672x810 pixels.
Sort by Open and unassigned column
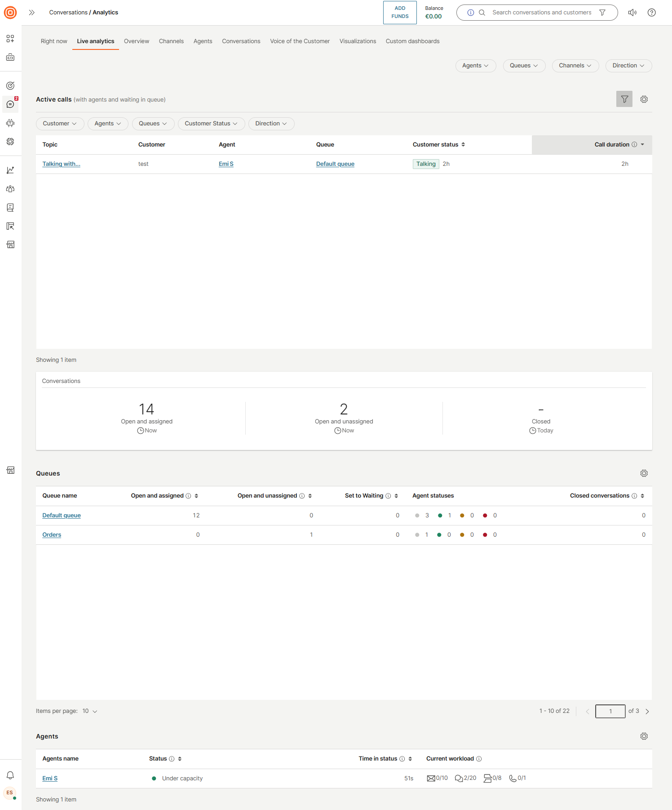[310, 496]
